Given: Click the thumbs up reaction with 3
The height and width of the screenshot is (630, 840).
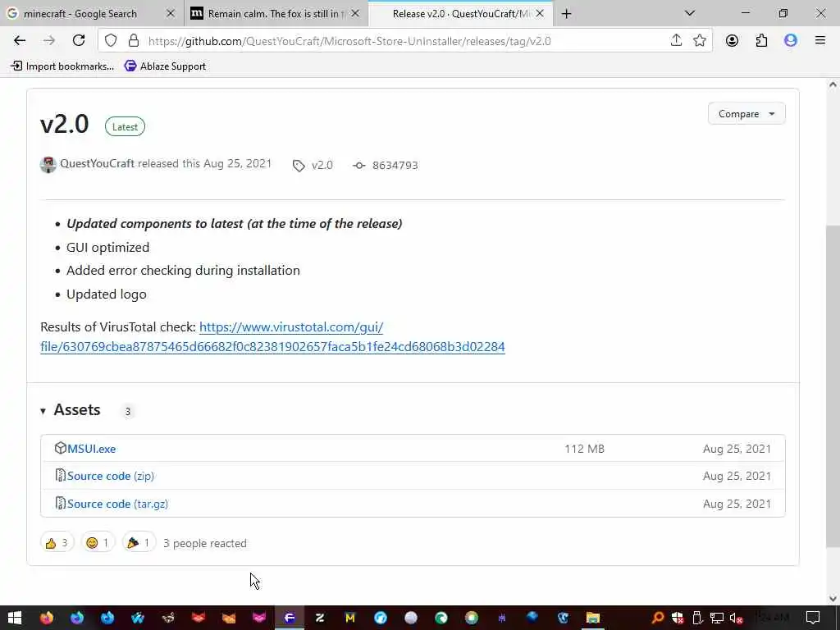Looking at the screenshot, I should point(57,543).
